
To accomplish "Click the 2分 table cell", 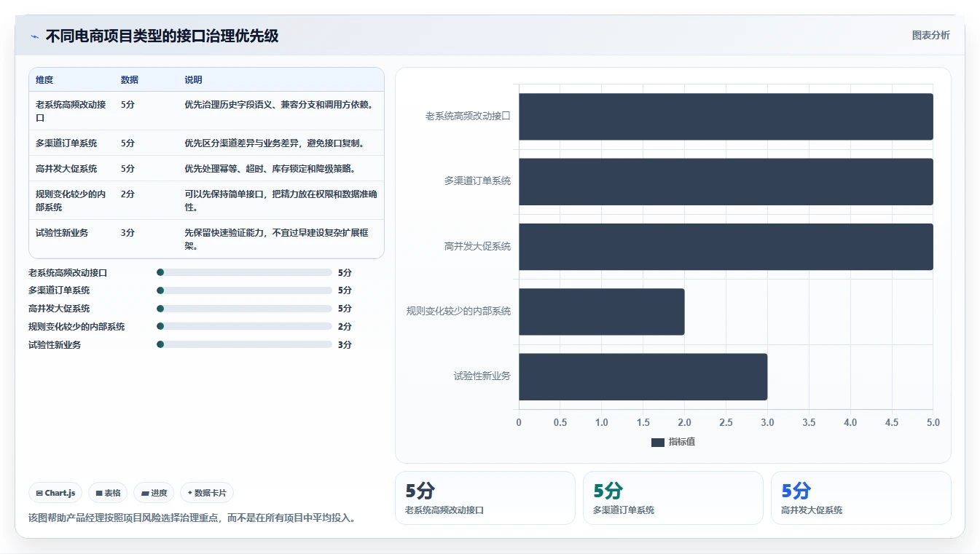I will 146,200.
